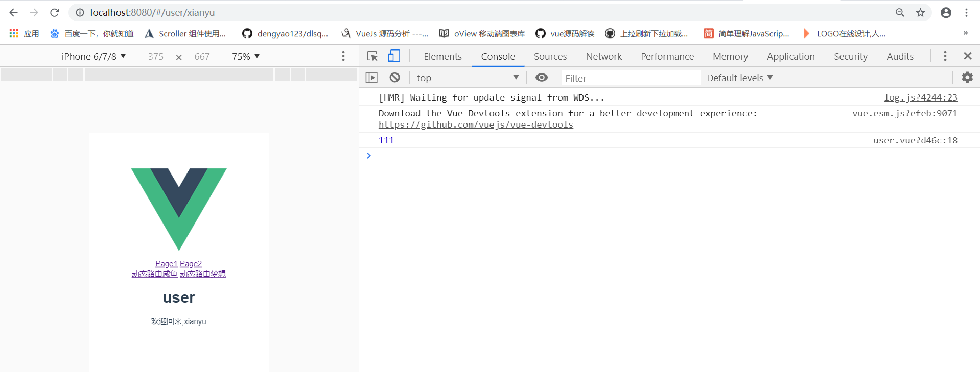
Task: Switch to the Sources tab
Action: pos(550,57)
